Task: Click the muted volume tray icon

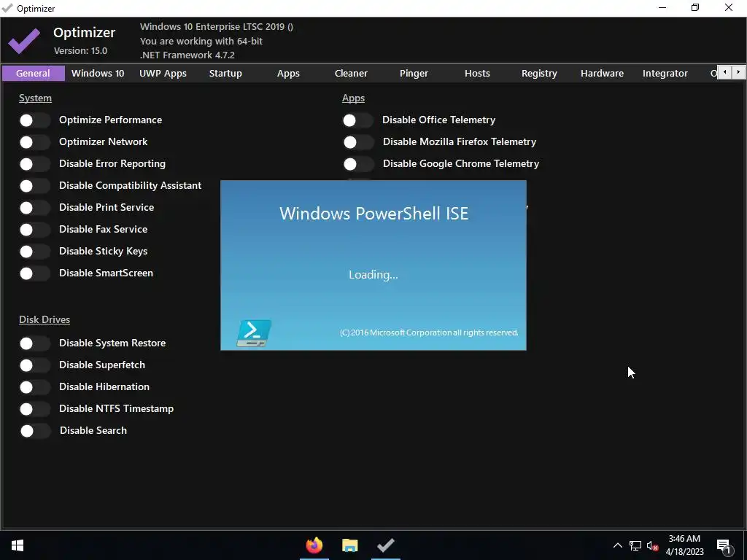Action: [x=652, y=545]
